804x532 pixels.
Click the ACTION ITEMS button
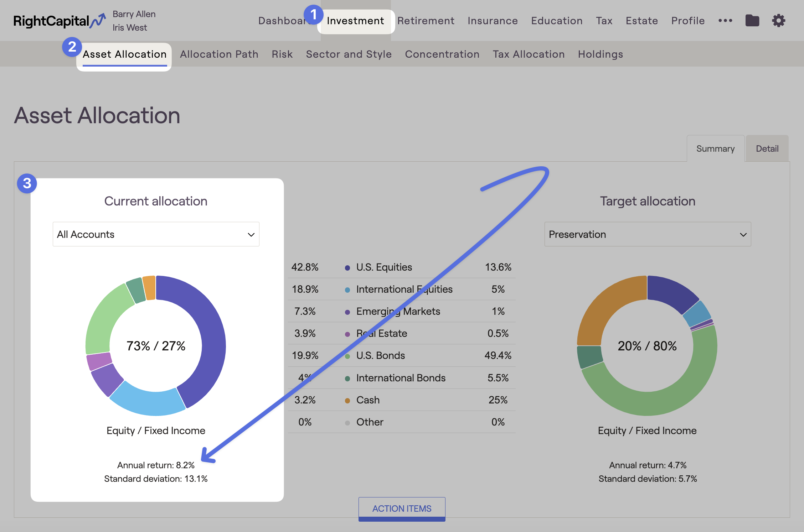402,508
